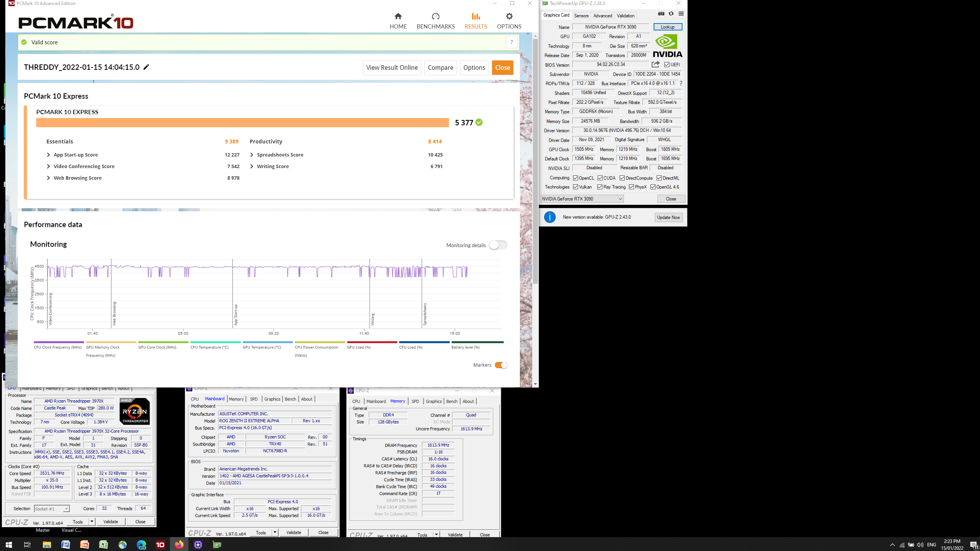Open Firefox from the taskbar
The width and height of the screenshot is (980, 551).
click(179, 544)
